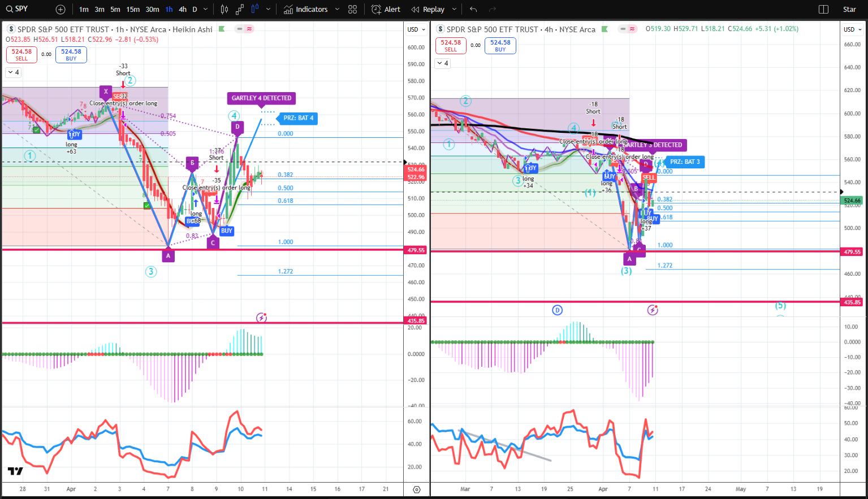Viewport: 868px width, 499px height.
Task: Toggle the left chart's pink approximate-sign pill
Action: [x=249, y=29]
